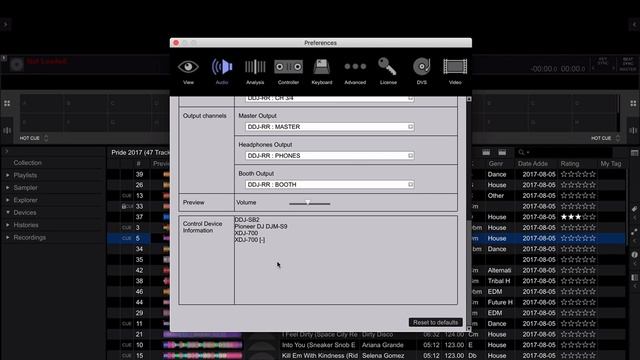Expand the Explorer tree item

point(7,200)
